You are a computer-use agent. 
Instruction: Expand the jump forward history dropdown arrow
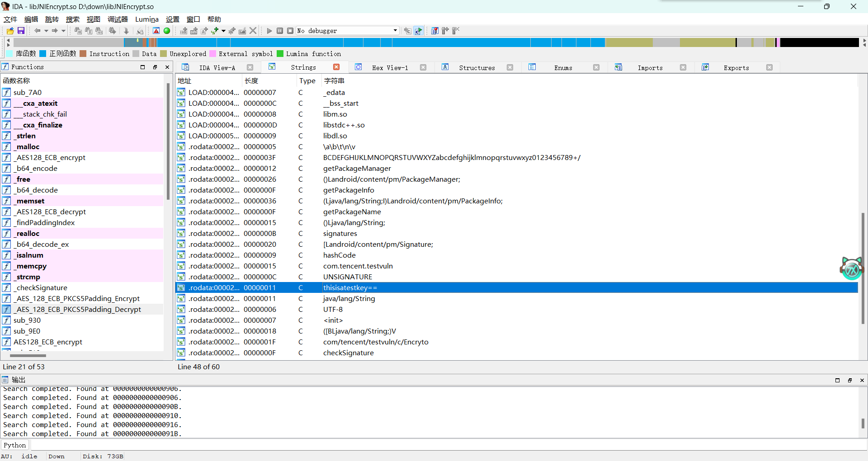[x=63, y=31]
